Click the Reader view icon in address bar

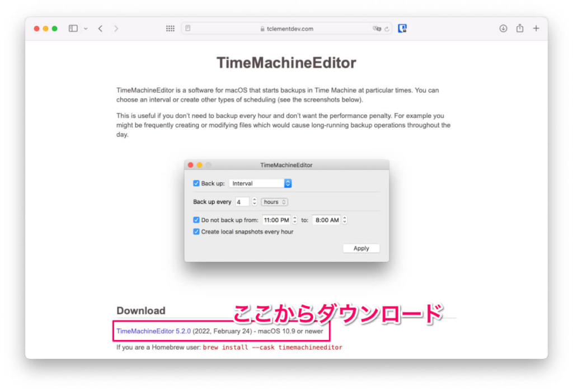188,28
